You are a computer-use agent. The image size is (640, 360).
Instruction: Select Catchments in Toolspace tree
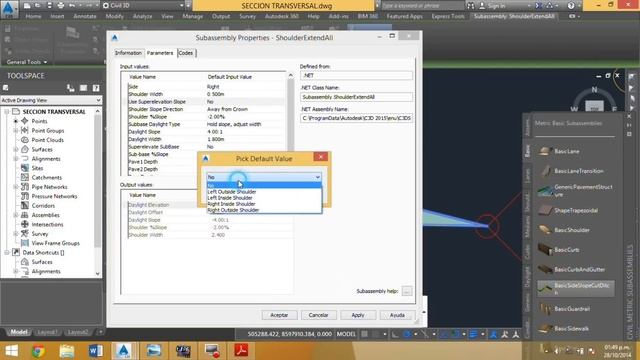tap(47, 178)
